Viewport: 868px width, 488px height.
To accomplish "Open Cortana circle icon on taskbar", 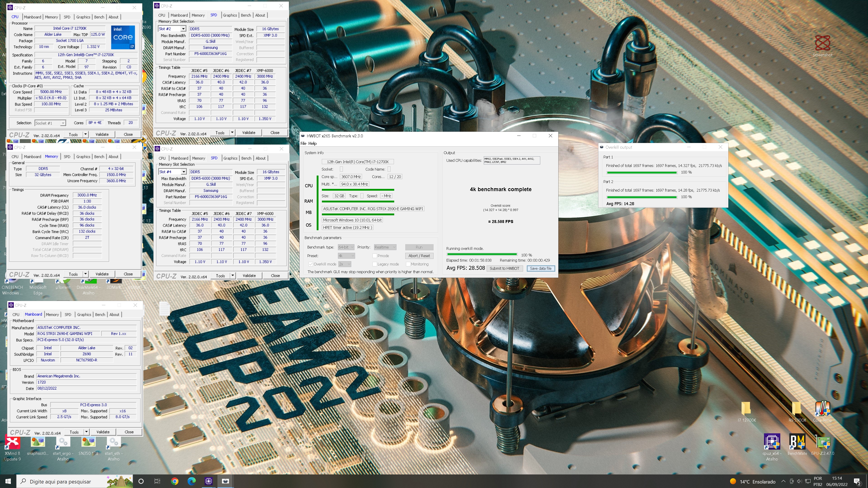I will (141, 481).
